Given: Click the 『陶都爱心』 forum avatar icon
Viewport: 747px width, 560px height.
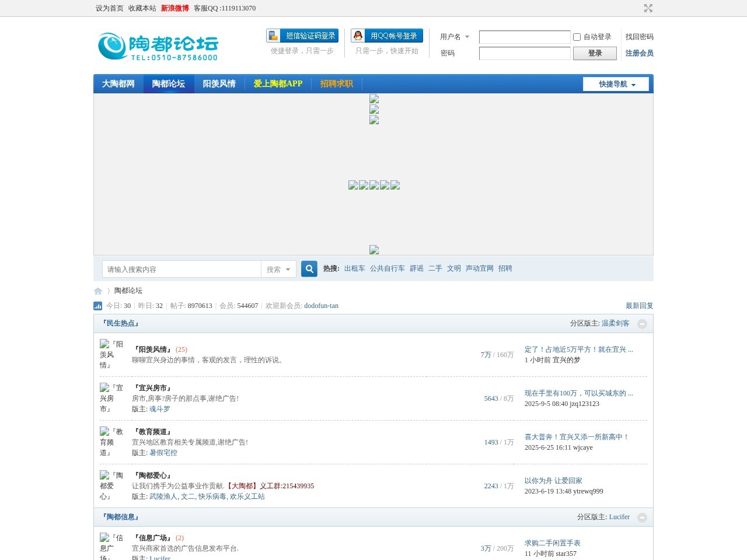Looking at the screenshot, I should click(104, 475).
